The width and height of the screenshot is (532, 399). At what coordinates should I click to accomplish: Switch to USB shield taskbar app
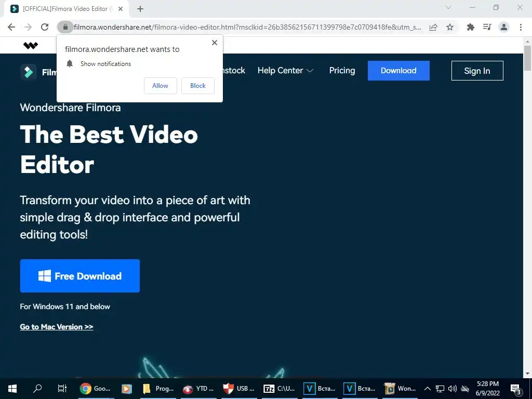click(238, 389)
